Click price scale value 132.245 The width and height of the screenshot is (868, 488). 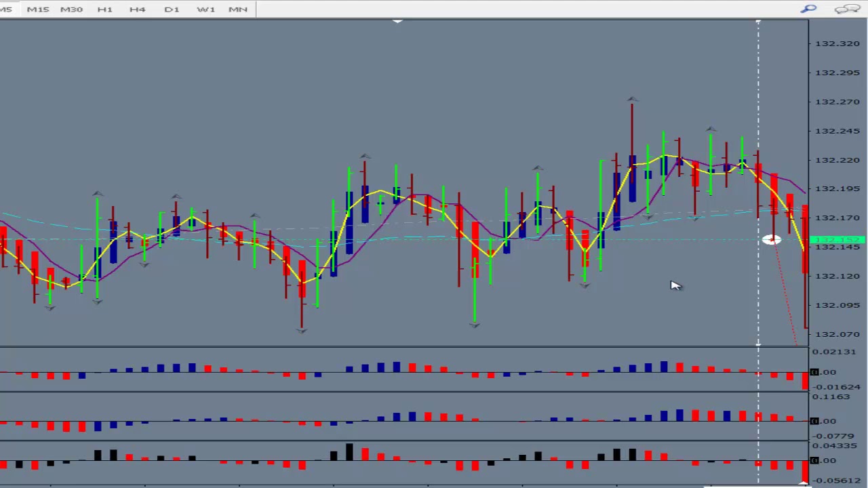click(837, 131)
